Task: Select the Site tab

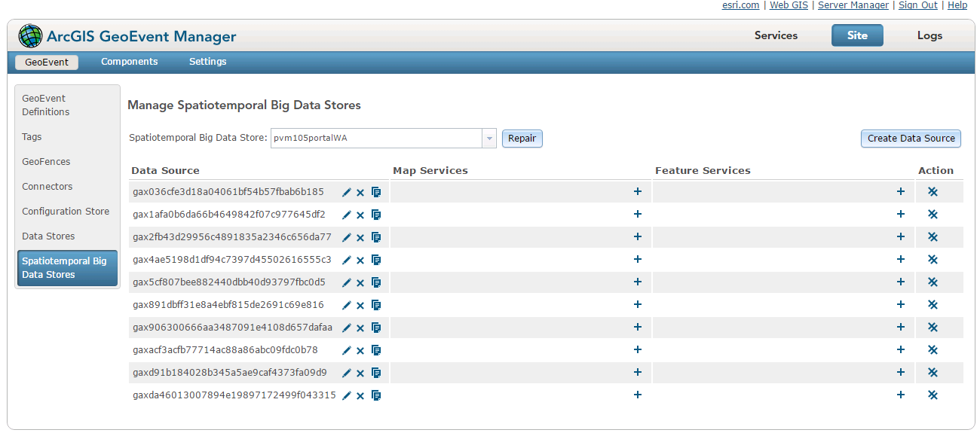Action: [857, 35]
